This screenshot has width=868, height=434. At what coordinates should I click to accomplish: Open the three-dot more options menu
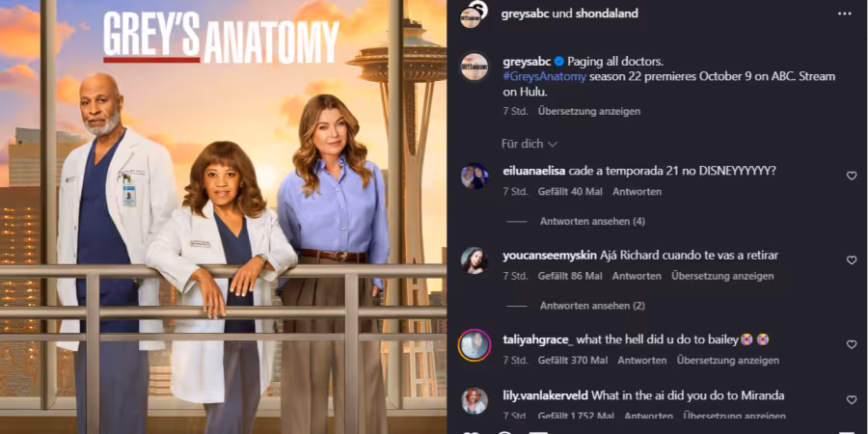(x=844, y=14)
